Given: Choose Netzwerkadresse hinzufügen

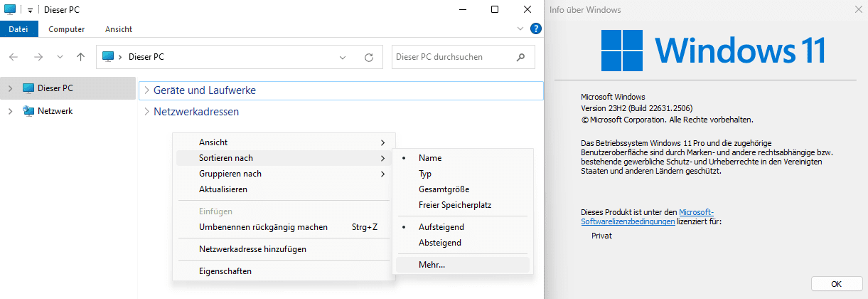Looking at the screenshot, I should coord(284,249).
